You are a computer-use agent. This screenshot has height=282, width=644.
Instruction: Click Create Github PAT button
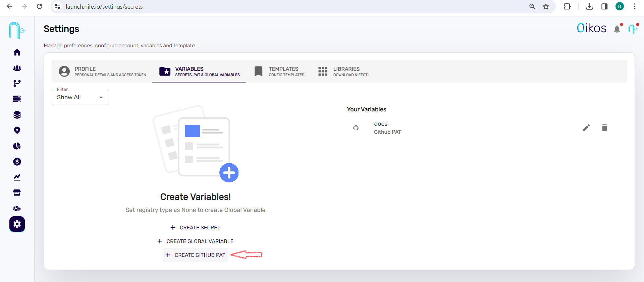195,255
